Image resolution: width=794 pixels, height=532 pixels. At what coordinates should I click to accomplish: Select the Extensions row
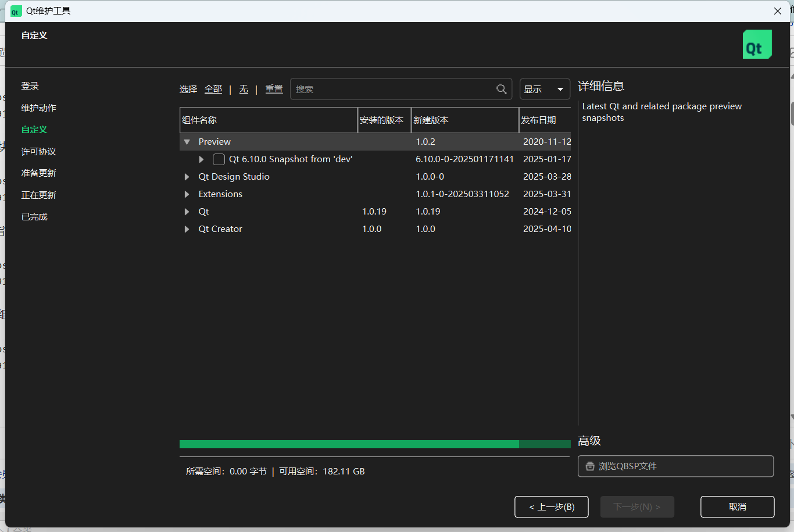click(x=375, y=194)
